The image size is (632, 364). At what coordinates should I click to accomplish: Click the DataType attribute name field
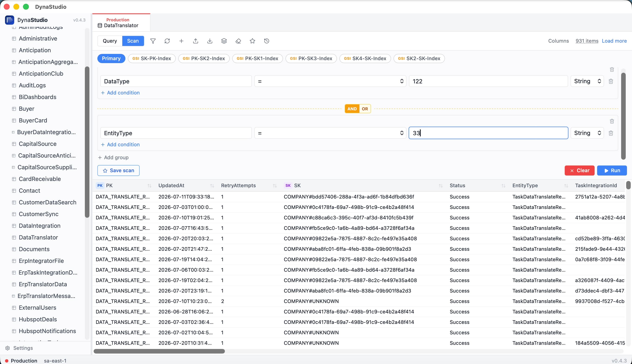pyautogui.click(x=176, y=81)
